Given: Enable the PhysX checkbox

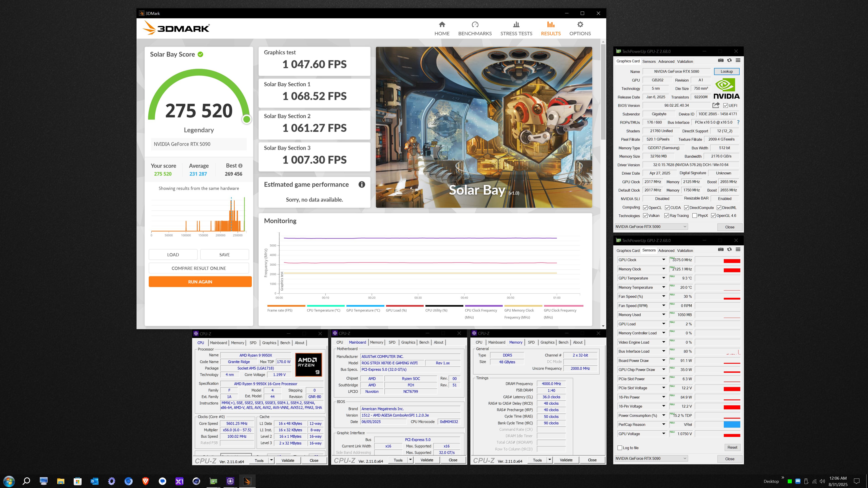Looking at the screenshot, I should click(x=694, y=216).
